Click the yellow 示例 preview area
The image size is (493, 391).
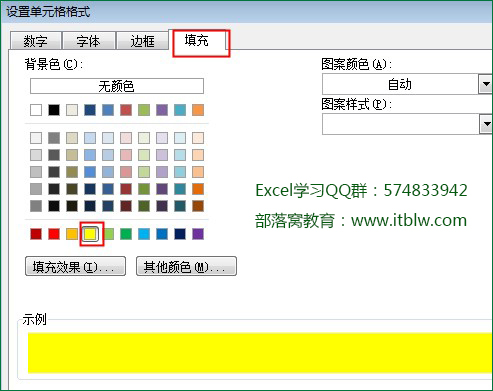[x=260, y=353]
